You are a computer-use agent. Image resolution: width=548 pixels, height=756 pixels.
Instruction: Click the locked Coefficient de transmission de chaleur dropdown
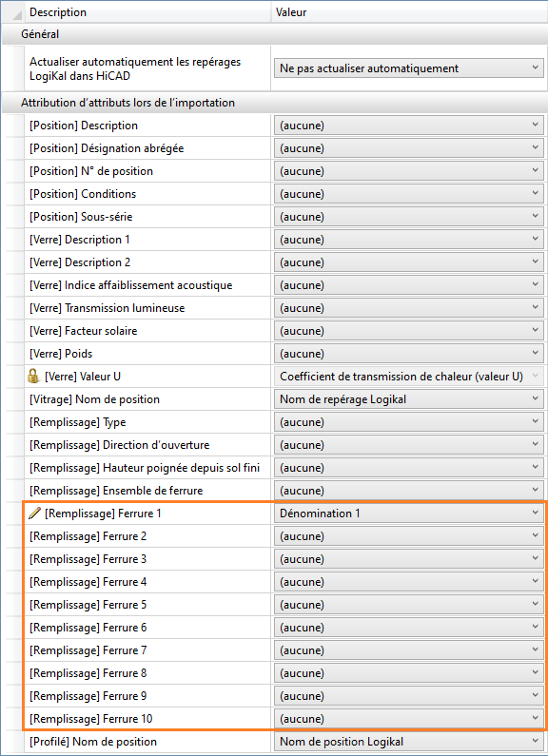pos(408,377)
